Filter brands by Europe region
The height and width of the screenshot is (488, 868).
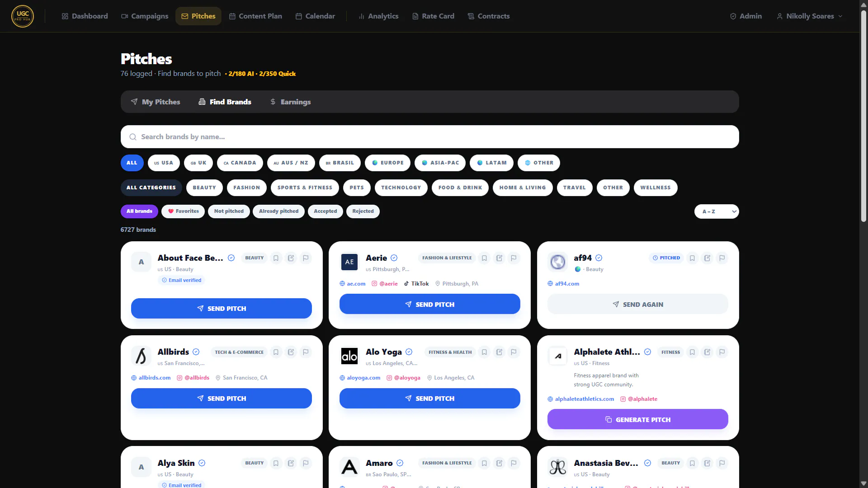click(x=388, y=163)
